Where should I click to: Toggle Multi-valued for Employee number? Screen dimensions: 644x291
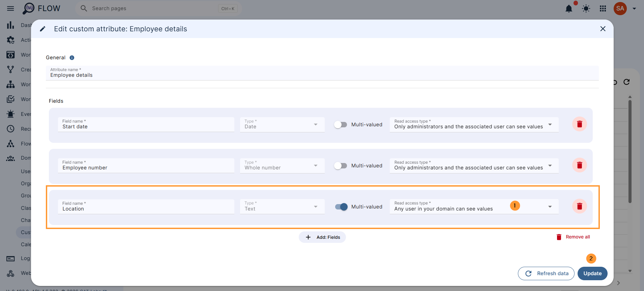pos(341,166)
